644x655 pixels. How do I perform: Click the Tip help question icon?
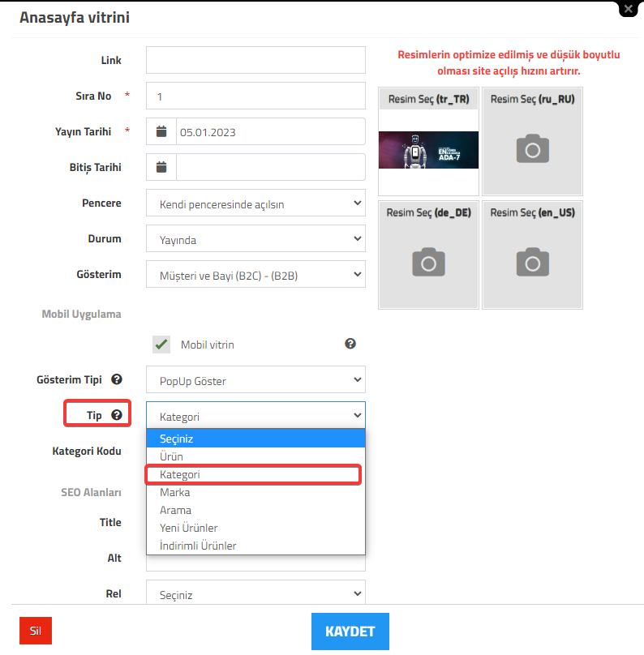coord(117,415)
